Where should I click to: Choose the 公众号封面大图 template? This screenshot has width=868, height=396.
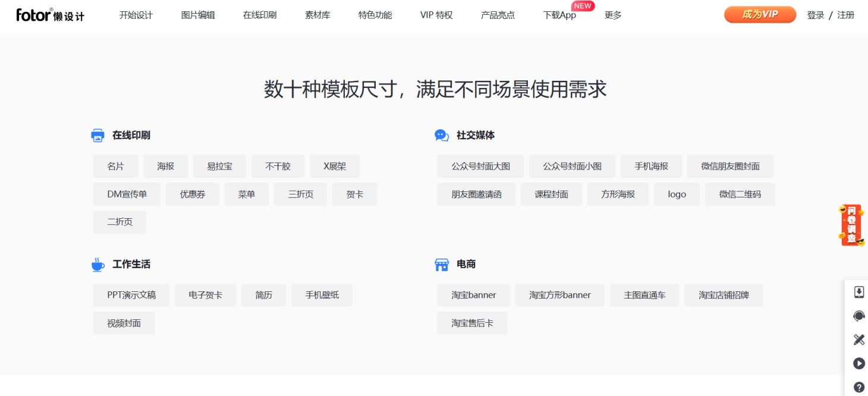click(480, 166)
